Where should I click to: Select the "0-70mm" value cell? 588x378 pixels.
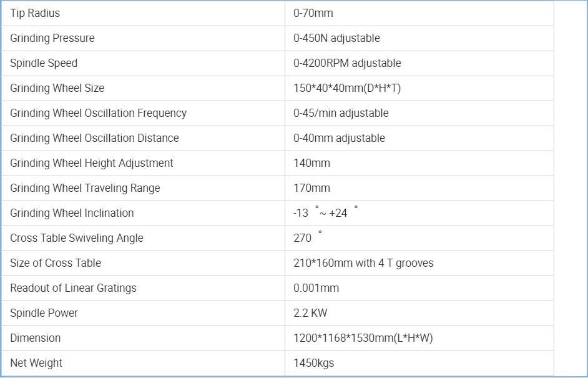[x=313, y=13]
